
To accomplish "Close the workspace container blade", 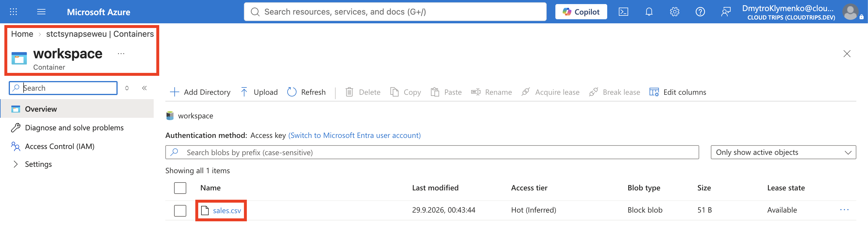I will click(847, 54).
